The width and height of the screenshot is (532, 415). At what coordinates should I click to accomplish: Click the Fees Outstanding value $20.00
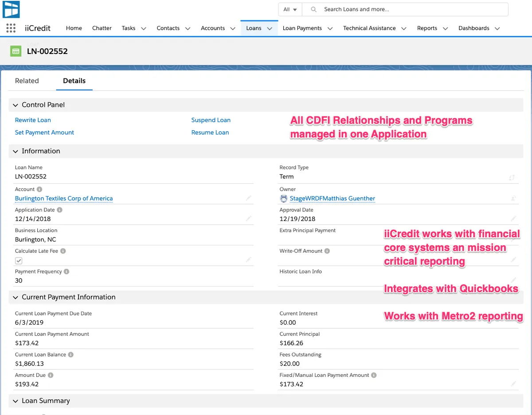click(x=289, y=364)
